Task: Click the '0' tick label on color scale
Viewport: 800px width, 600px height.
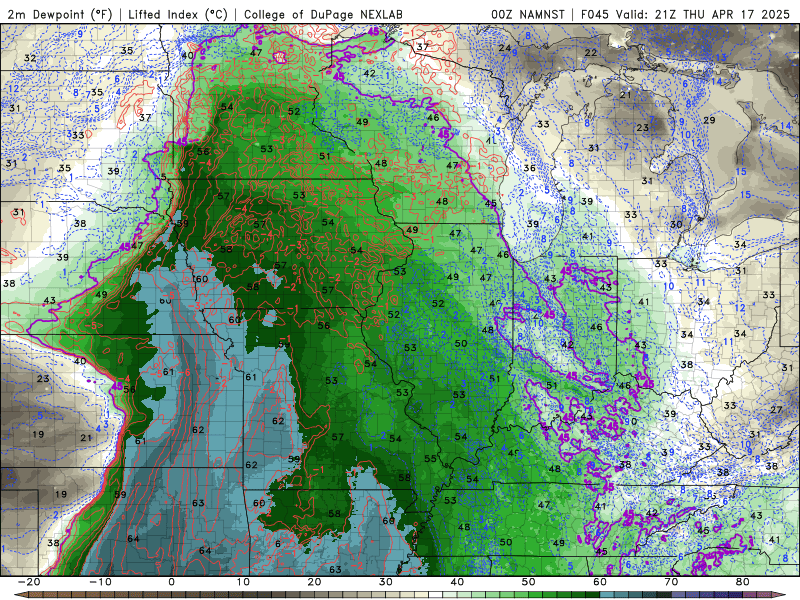Action: point(171,582)
